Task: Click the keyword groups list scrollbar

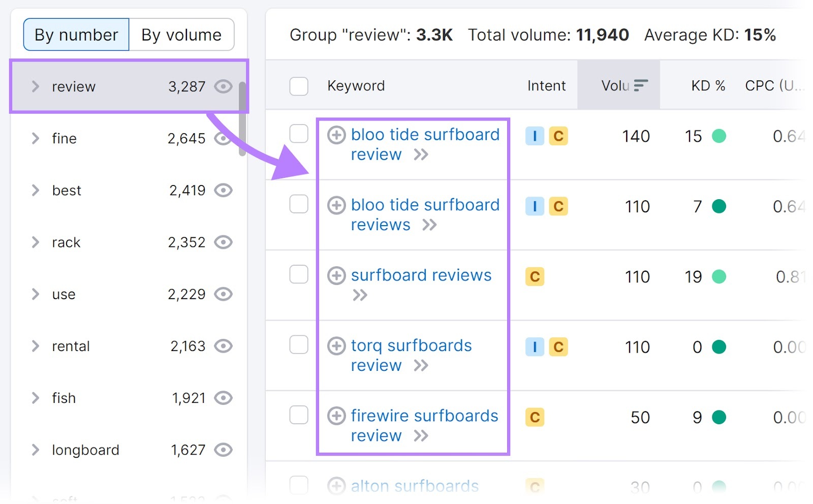Action: tap(242, 119)
